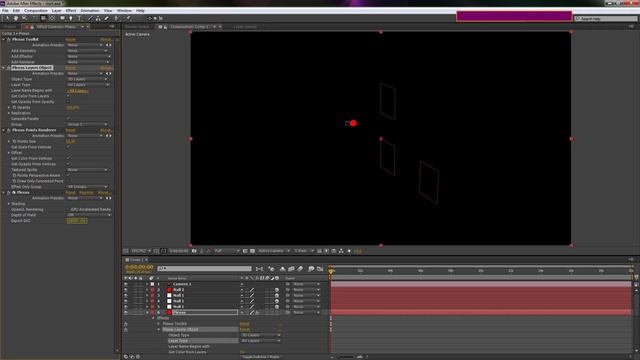This screenshot has height=360, width=640.
Task: Open the Effect Only Group dropdown
Action: (87, 187)
